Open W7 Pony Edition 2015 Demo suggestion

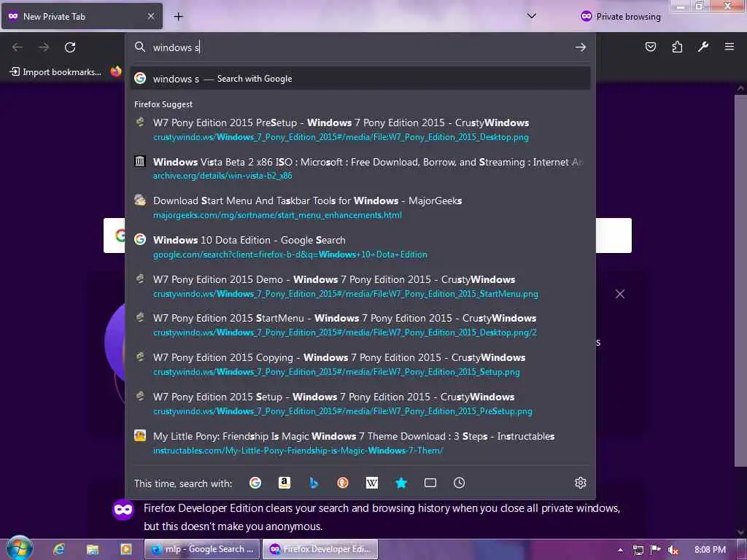(x=360, y=286)
